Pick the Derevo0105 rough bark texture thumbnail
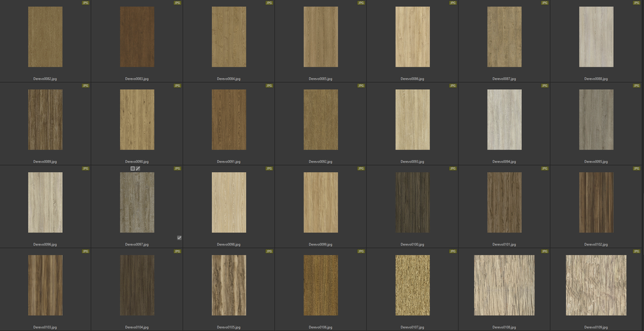Viewport: 644px width, 331px height. tap(229, 285)
